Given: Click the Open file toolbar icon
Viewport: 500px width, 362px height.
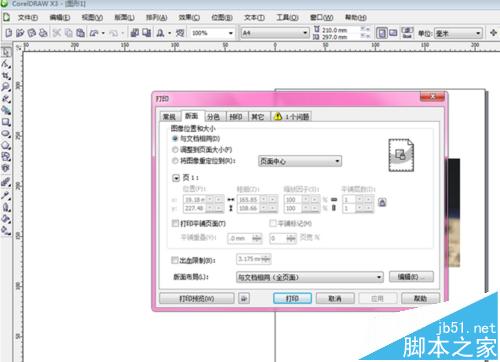Looking at the screenshot, I should (20, 33).
